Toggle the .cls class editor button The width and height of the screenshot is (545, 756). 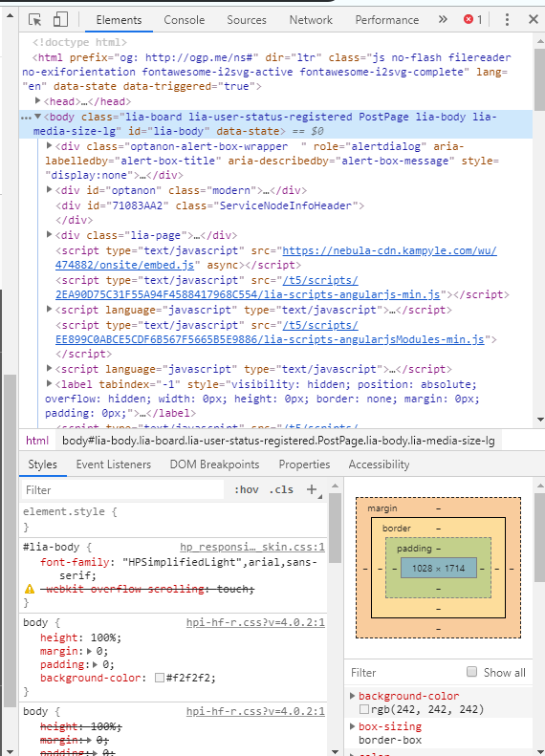click(x=281, y=489)
